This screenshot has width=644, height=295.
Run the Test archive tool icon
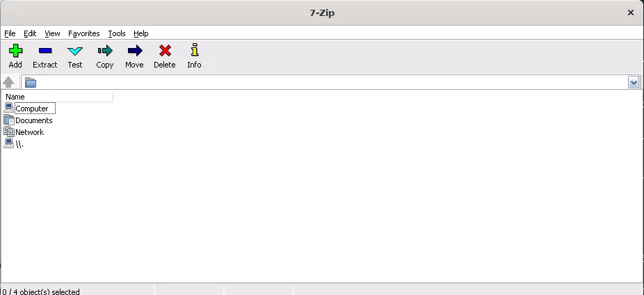point(75,51)
